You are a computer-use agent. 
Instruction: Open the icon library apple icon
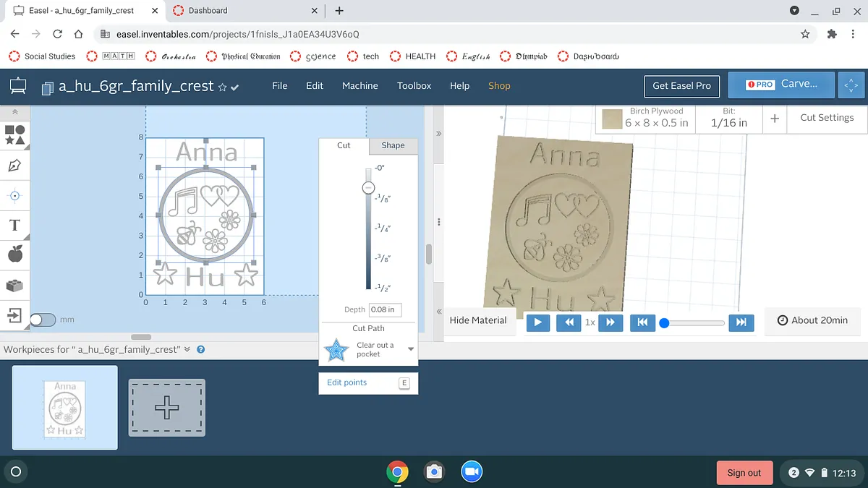(x=15, y=254)
